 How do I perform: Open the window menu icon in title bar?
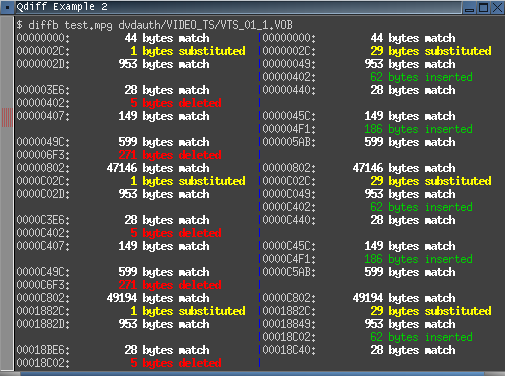(7, 7)
